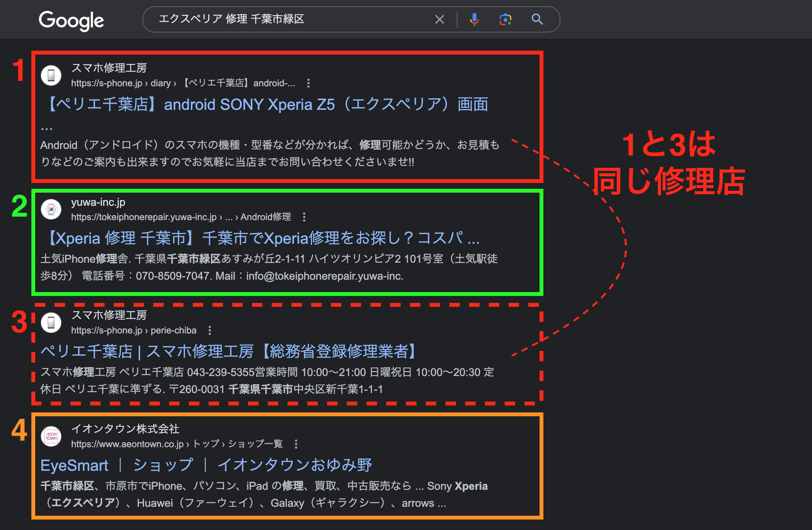Open the Xperia Z5 ペリエ千葉店 result title

[x=268, y=104]
